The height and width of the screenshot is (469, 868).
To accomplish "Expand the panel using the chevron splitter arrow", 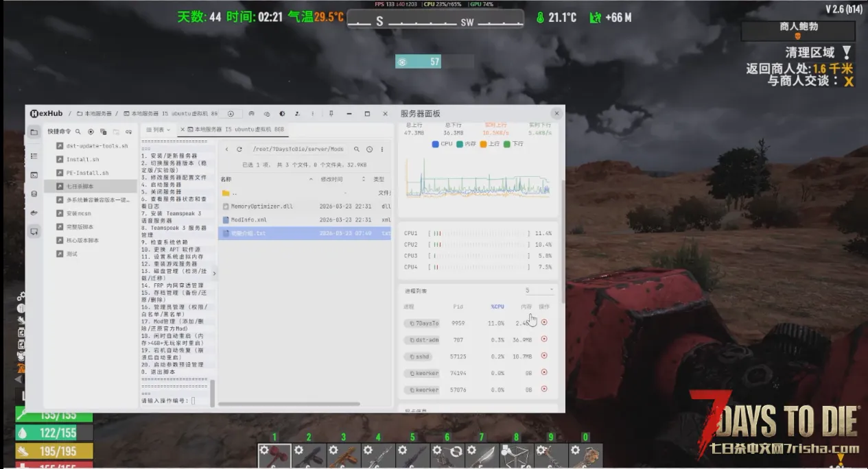I will click(x=214, y=274).
